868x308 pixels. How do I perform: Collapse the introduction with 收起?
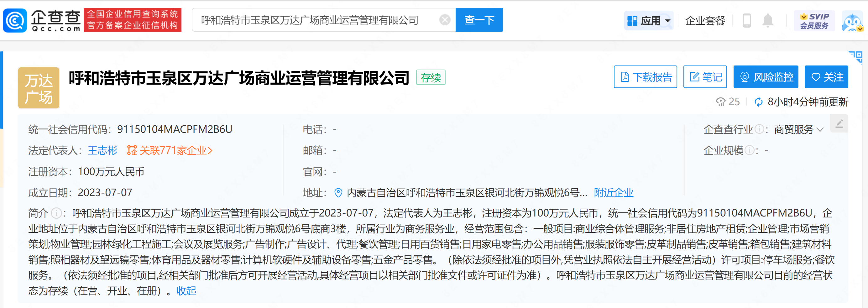tap(186, 291)
